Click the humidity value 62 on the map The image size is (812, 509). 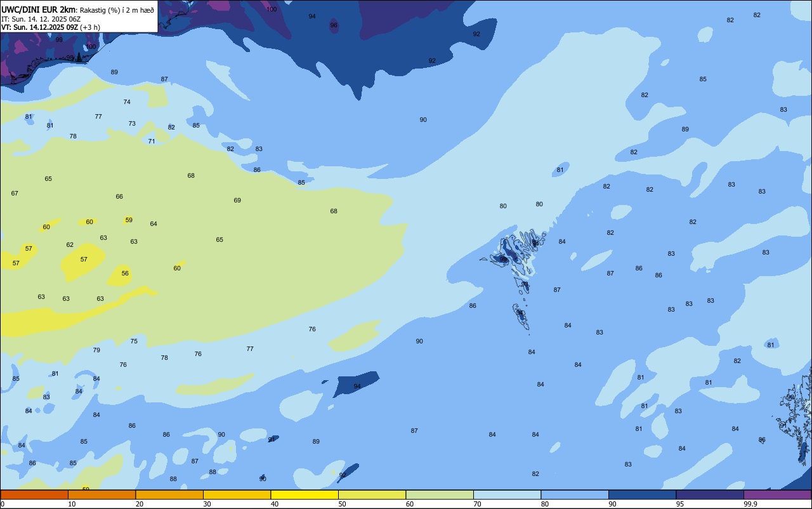click(70, 245)
